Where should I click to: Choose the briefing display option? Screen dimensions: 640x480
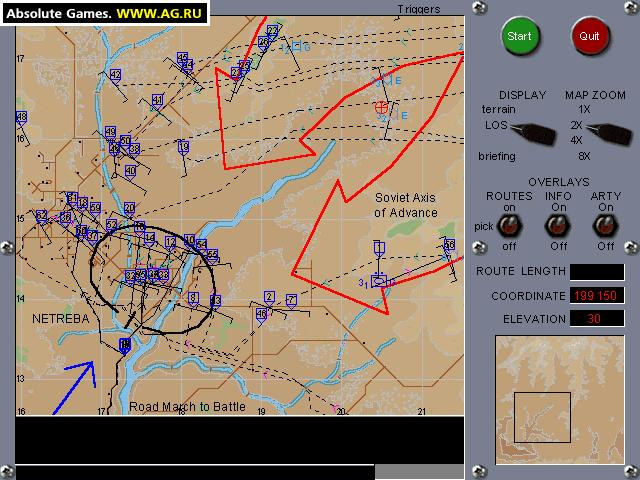(x=497, y=156)
